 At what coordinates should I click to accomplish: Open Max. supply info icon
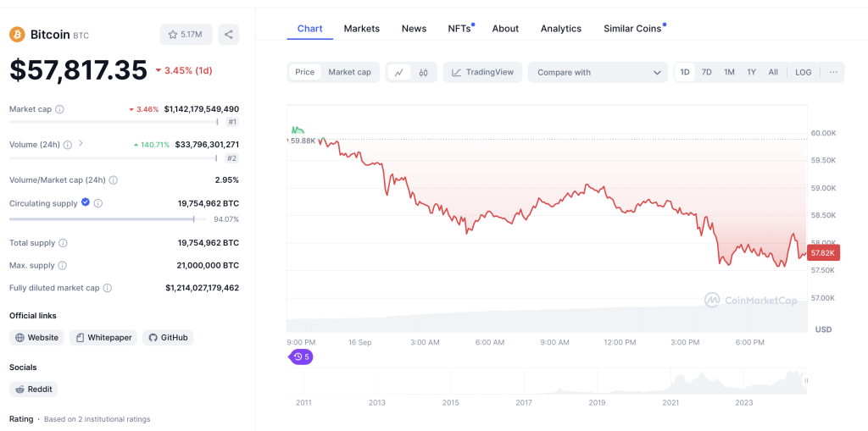point(63,266)
